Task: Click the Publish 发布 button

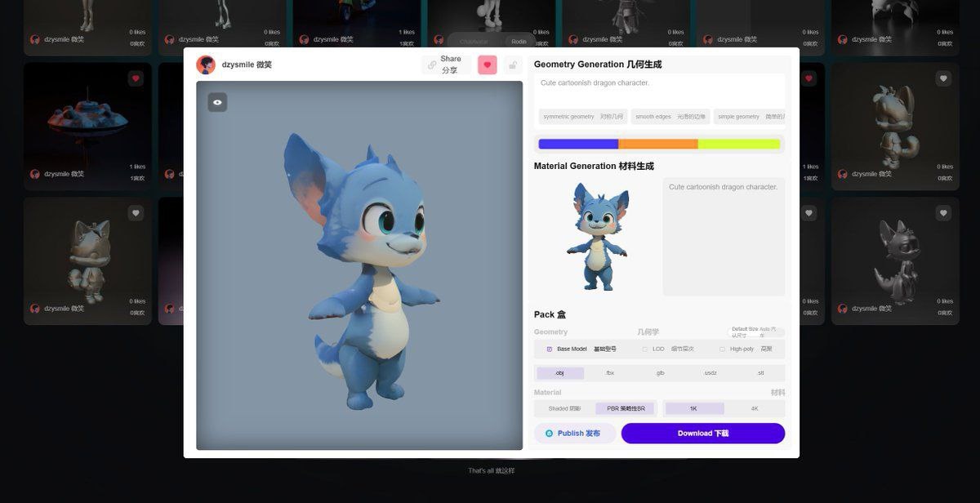Action: click(576, 434)
